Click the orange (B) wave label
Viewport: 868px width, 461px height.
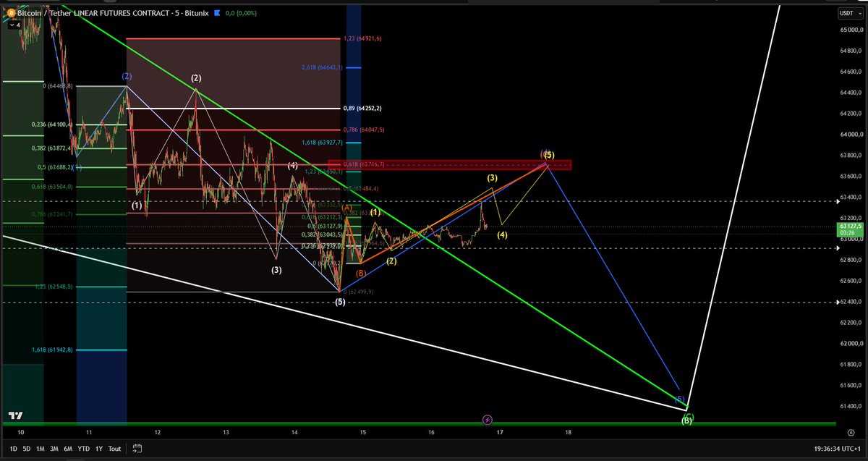click(361, 273)
